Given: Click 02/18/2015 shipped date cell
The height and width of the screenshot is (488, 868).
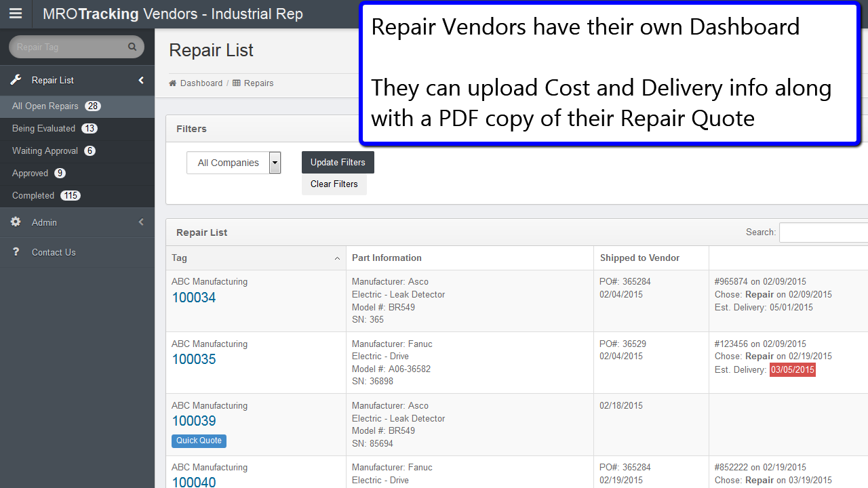Looking at the screenshot, I should 621,405.
